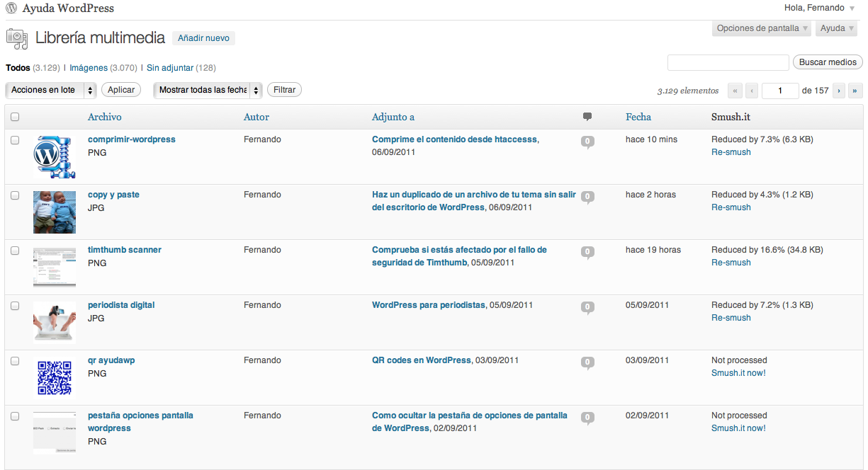Sort table by Archivo column
The height and width of the screenshot is (470, 868).
coord(105,117)
